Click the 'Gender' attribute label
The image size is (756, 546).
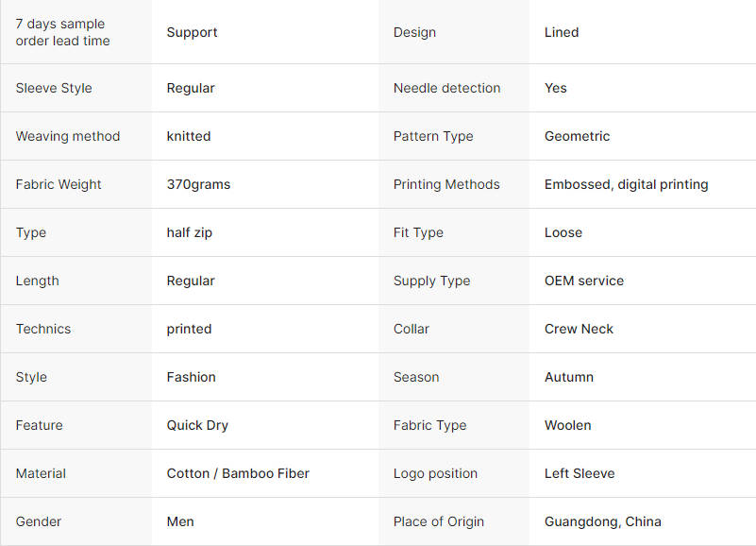pos(39,521)
